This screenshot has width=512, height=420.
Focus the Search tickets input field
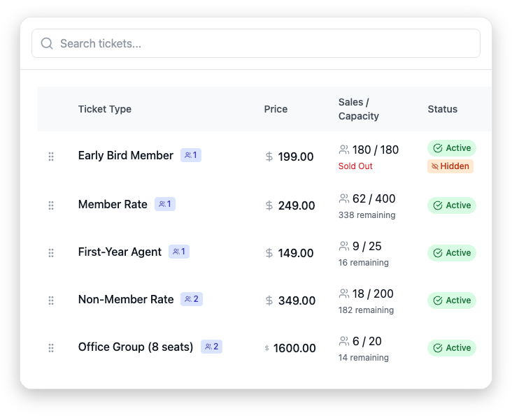pyautogui.click(x=256, y=43)
